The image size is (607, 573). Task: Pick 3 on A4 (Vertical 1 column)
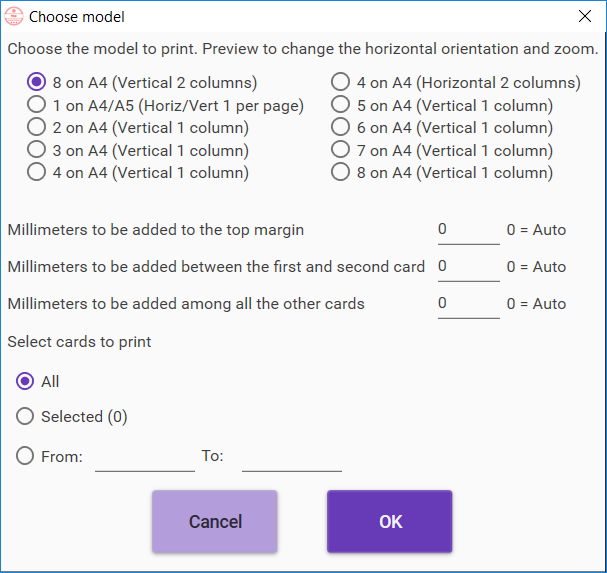point(37,150)
